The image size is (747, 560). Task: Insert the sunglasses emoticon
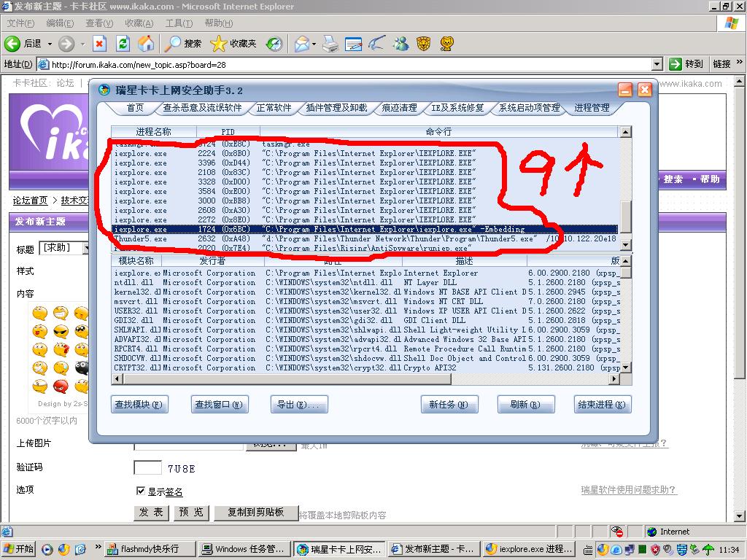(x=61, y=331)
